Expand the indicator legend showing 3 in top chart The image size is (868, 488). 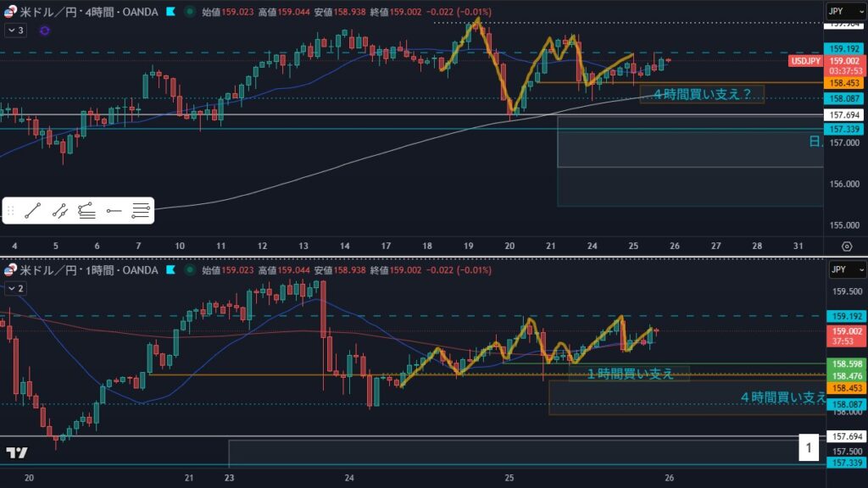[16, 30]
